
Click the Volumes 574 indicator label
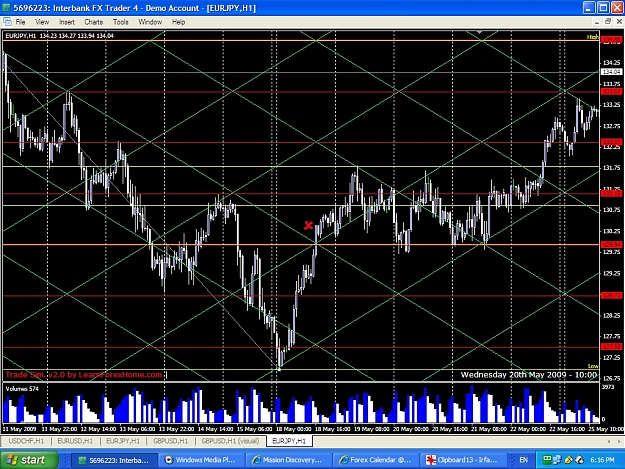pos(22,389)
